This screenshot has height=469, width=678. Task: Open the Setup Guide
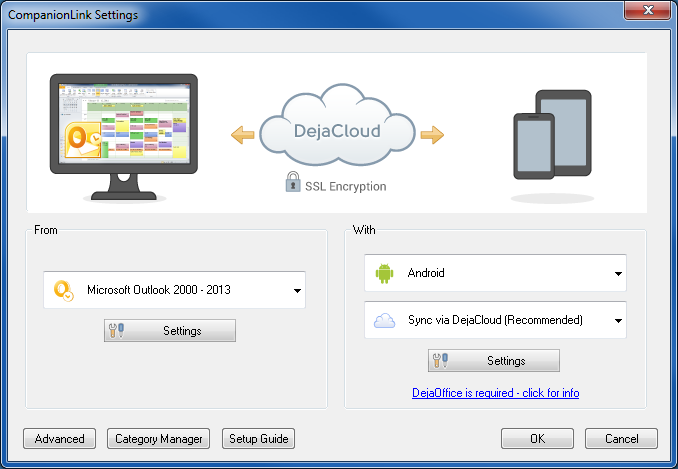pyautogui.click(x=259, y=439)
